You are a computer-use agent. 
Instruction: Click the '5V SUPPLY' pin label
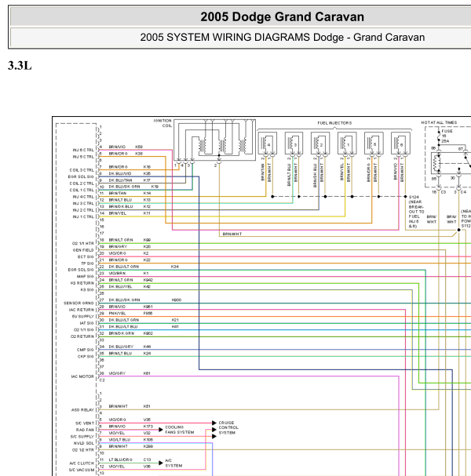(x=83, y=316)
